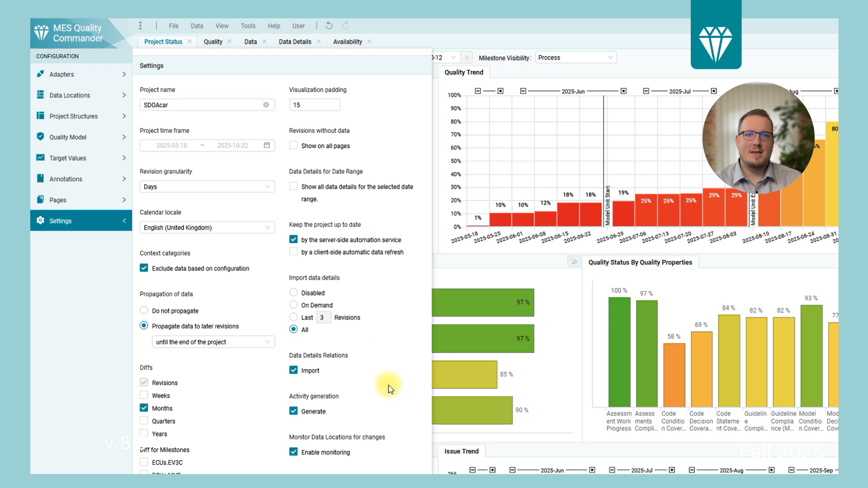Switch to the Data Details tab

(295, 42)
